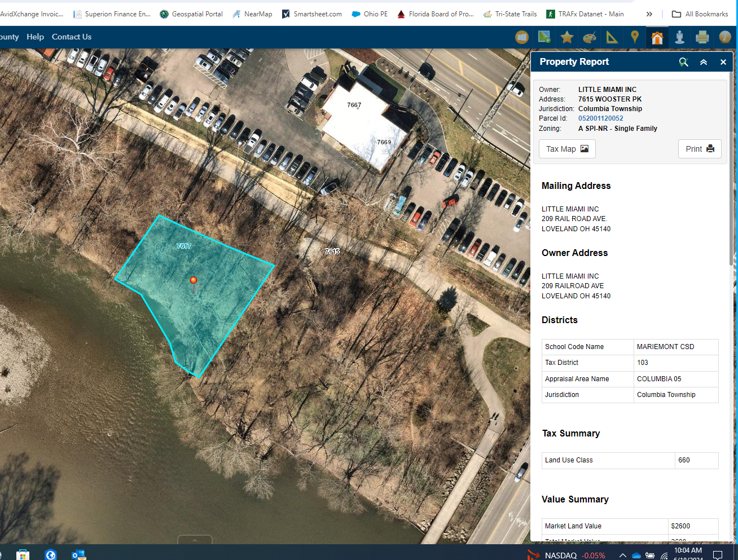The image size is (738, 560).
Task: Select the paint palette drawing tool
Action: (x=590, y=37)
